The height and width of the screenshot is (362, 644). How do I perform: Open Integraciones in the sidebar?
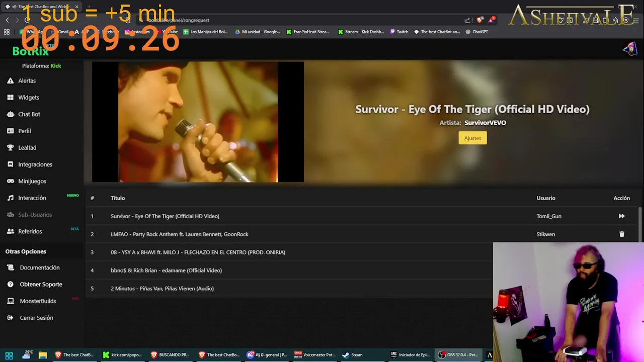[30, 164]
